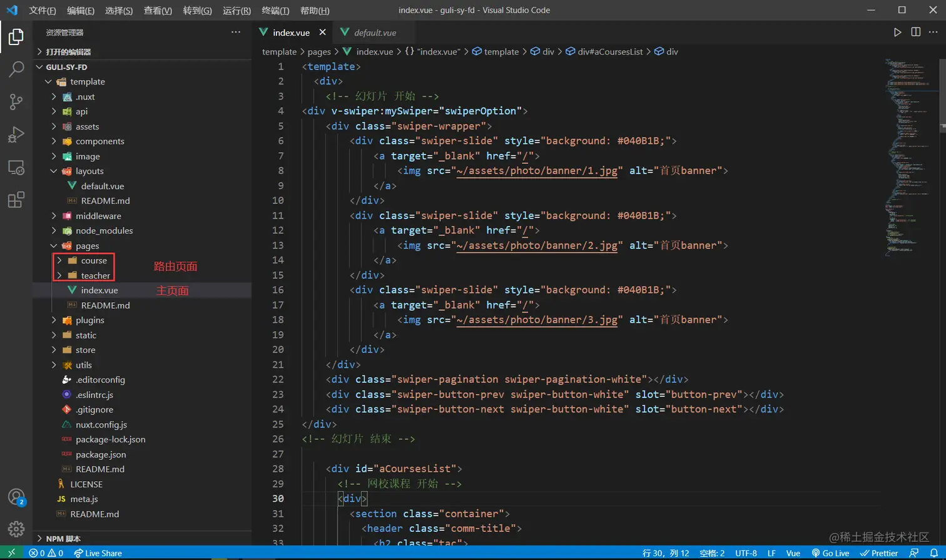This screenshot has width=946, height=560.
Task: Start Live Share from status bar
Action: (x=98, y=553)
